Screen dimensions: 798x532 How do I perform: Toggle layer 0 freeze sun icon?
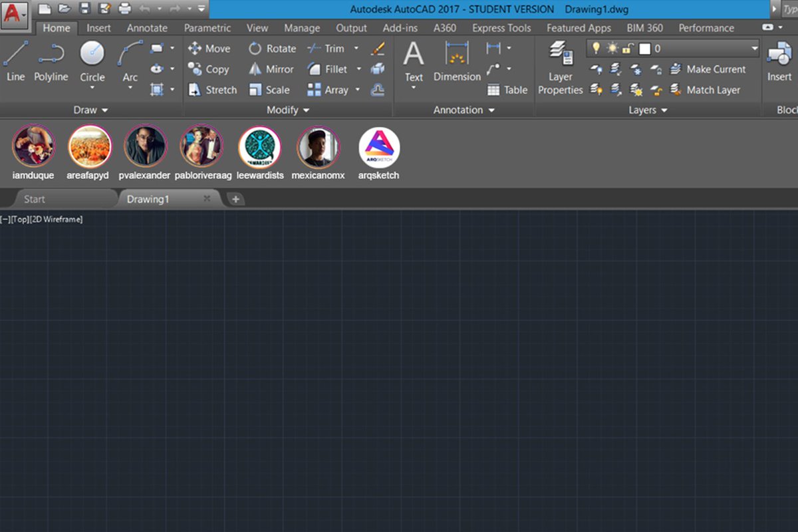612,48
